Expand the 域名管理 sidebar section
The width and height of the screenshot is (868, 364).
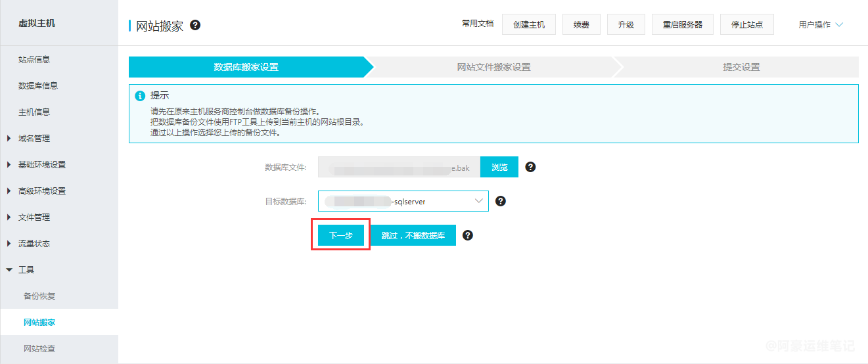pyautogui.click(x=34, y=138)
